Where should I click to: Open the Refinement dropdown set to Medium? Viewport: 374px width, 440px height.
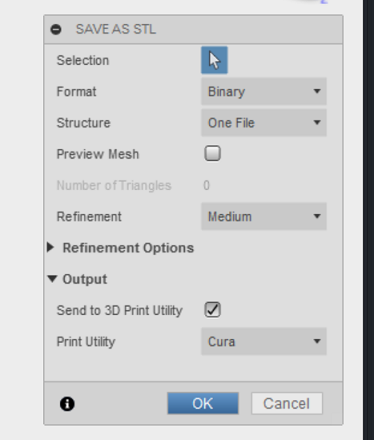pos(264,216)
